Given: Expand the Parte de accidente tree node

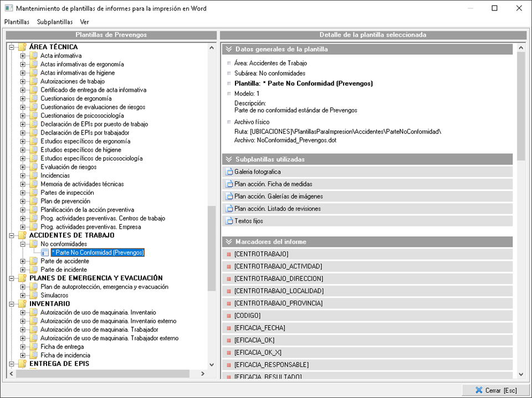Looking at the screenshot, I should (23, 261).
